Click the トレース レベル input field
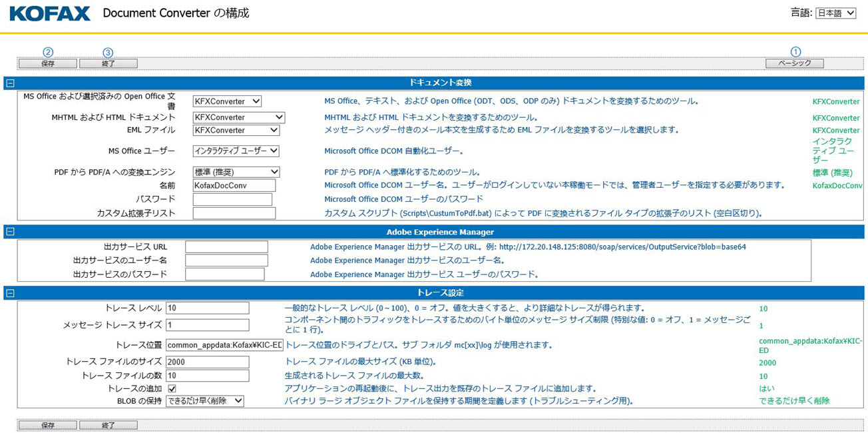Viewport: 868px width, 433px height. coord(207,308)
